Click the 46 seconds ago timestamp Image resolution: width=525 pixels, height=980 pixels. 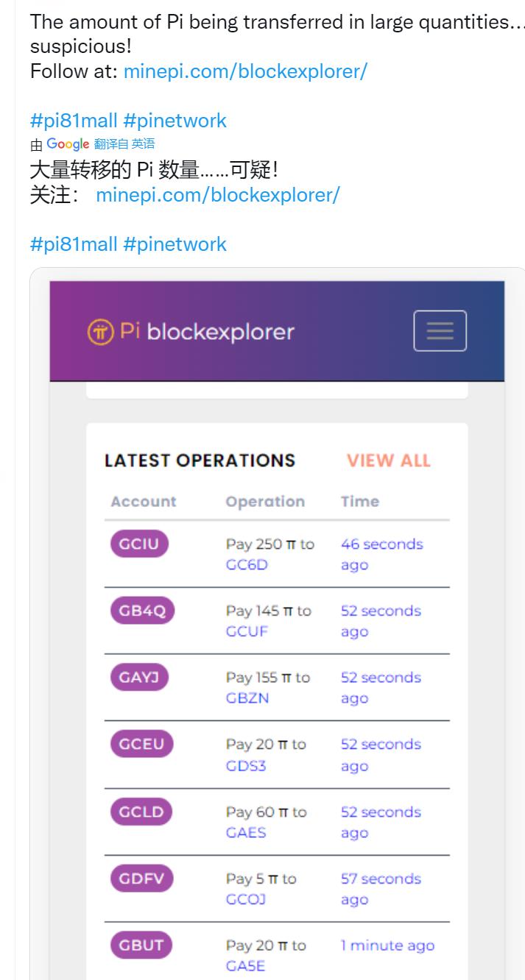click(x=381, y=555)
